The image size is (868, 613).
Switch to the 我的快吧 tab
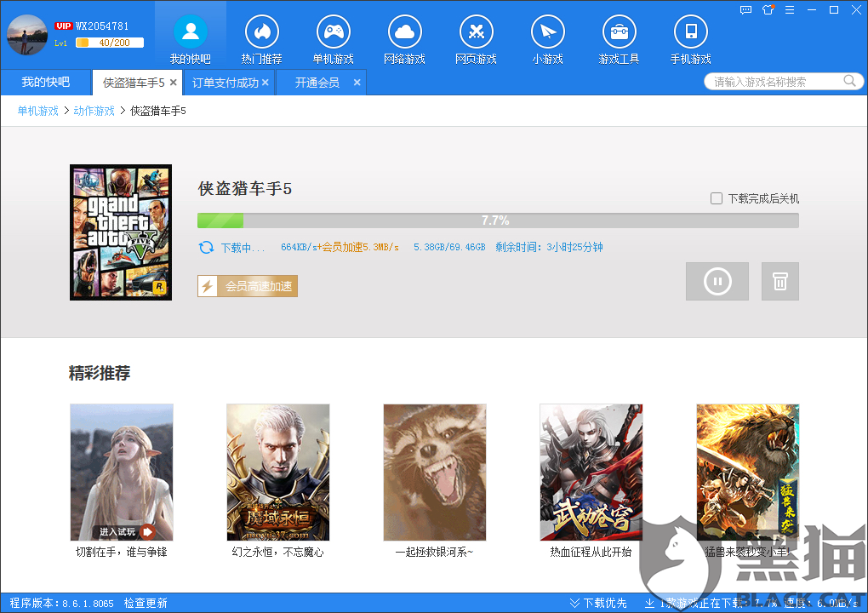pyautogui.click(x=45, y=82)
